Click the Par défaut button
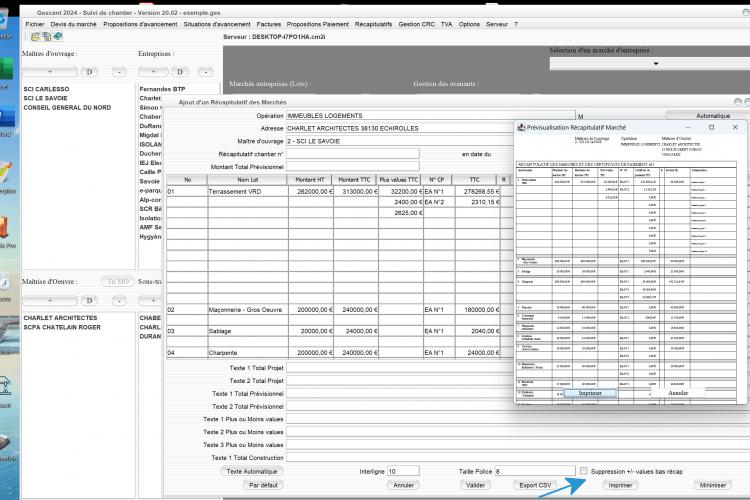This screenshot has height=500, width=750. [x=263, y=485]
